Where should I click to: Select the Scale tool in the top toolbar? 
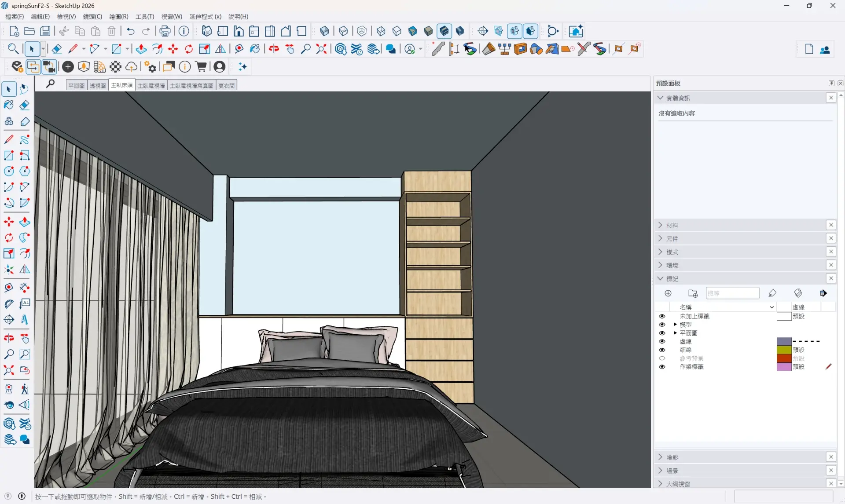205,49
